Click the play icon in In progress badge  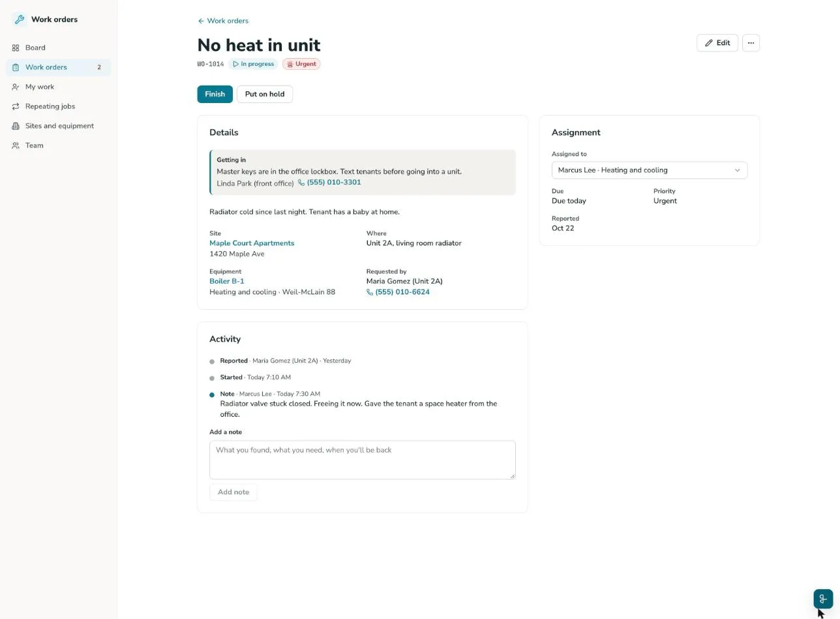(235, 64)
